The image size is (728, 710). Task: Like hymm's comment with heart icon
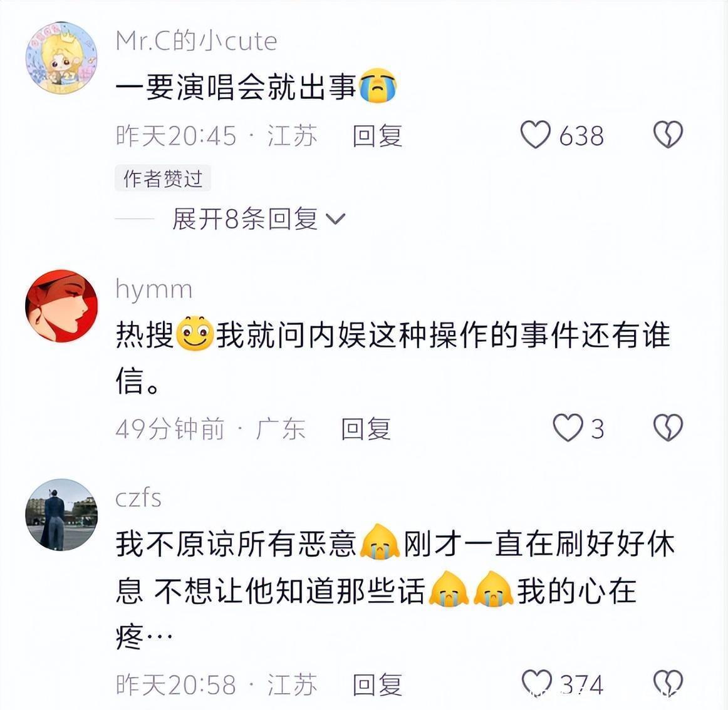[568, 428]
